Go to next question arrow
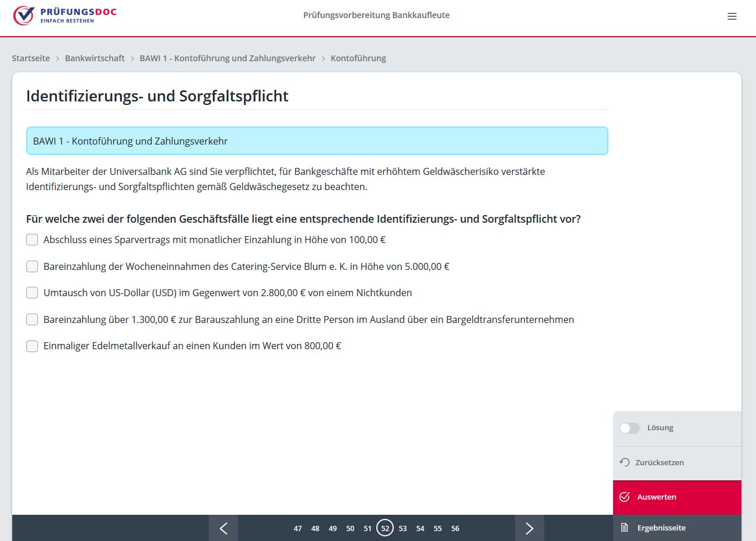Viewport: 756px width, 541px height. (x=529, y=528)
